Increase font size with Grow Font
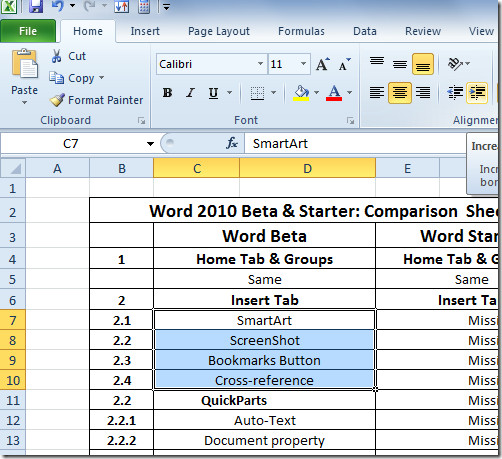Screen dimensions: 502x459 pos(323,64)
